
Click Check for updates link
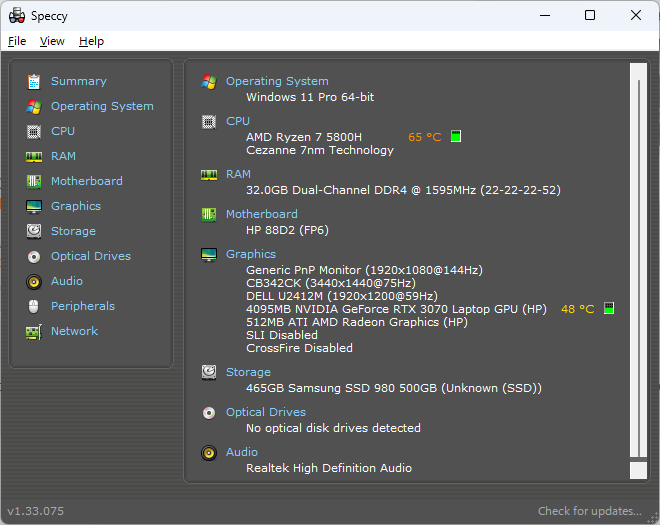[590, 511]
